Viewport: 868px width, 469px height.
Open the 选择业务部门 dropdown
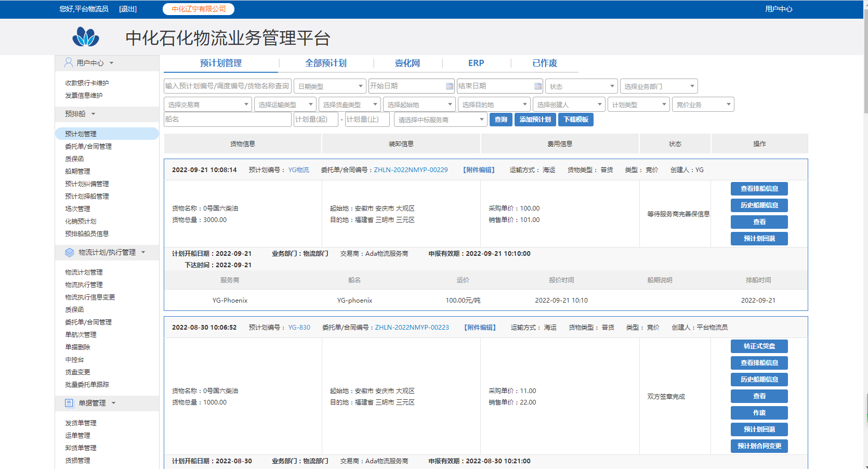(659, 86)
